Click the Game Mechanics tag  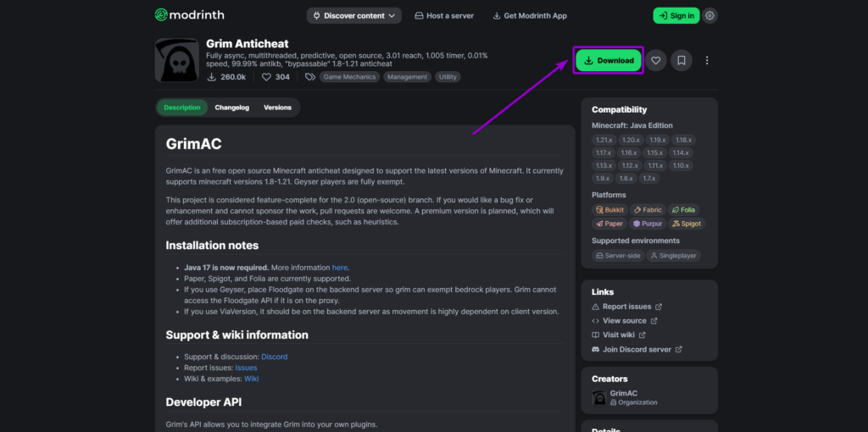[348, 77]
